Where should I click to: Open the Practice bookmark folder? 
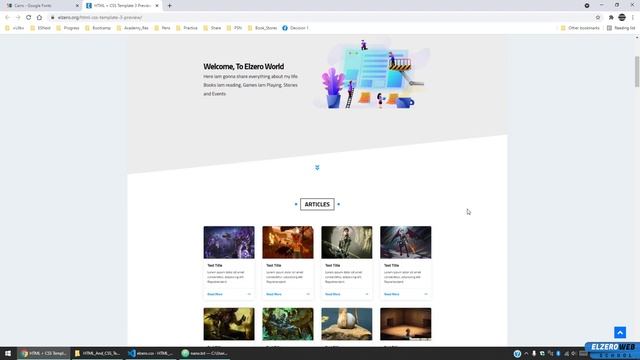click(187, 28)
